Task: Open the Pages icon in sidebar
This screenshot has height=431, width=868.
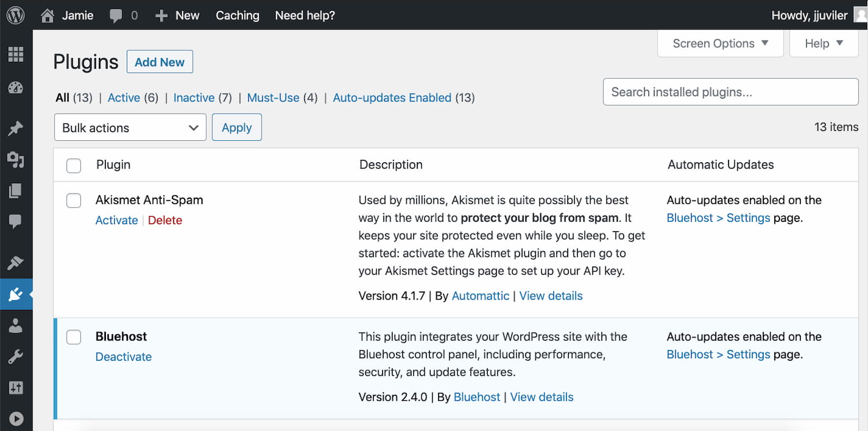Action: [x=16, y=191]
